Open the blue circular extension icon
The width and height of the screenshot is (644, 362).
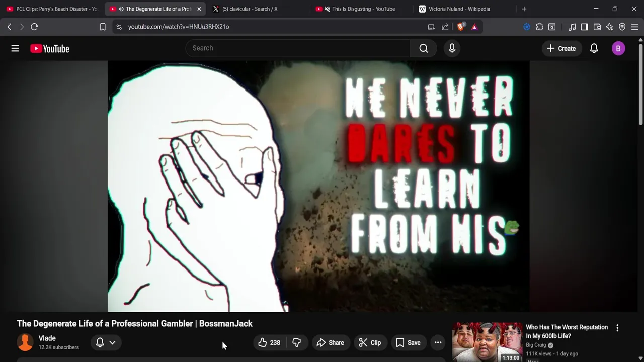pos(527,27)
